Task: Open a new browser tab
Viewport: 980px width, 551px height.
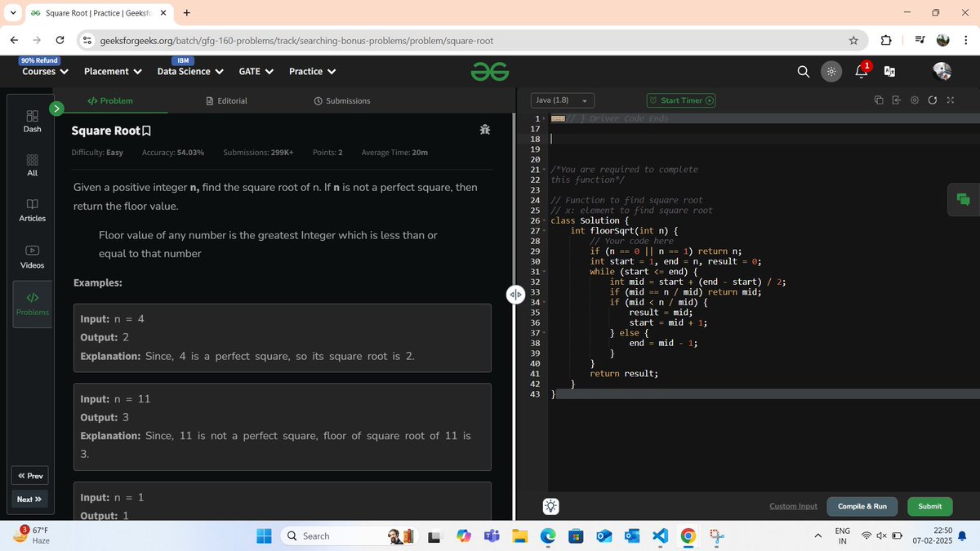Action: tap(187, 13)
